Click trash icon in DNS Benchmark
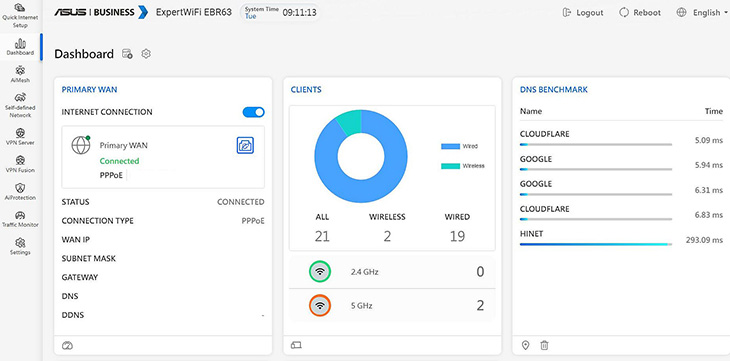This screenshot has height=361, width=730. tap(544, 345)
